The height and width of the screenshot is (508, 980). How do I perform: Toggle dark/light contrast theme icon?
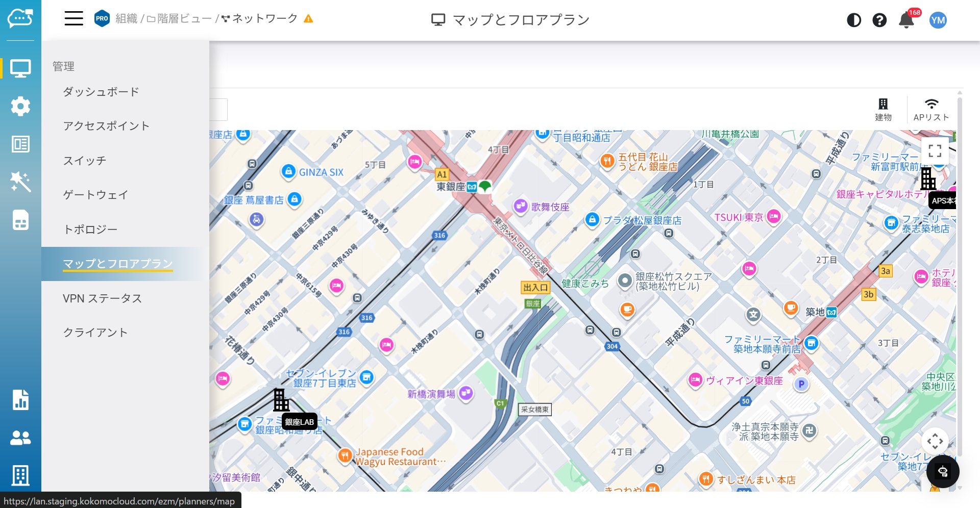854,20
